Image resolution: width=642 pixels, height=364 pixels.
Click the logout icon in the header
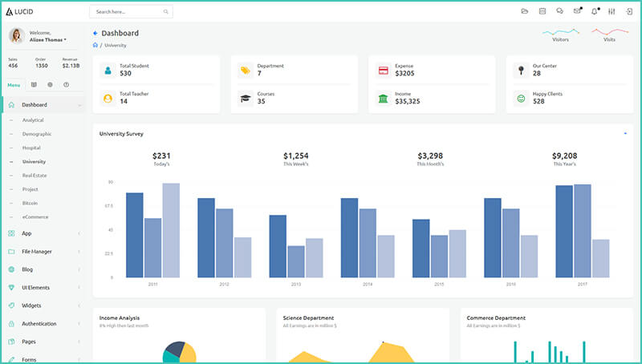628,11
